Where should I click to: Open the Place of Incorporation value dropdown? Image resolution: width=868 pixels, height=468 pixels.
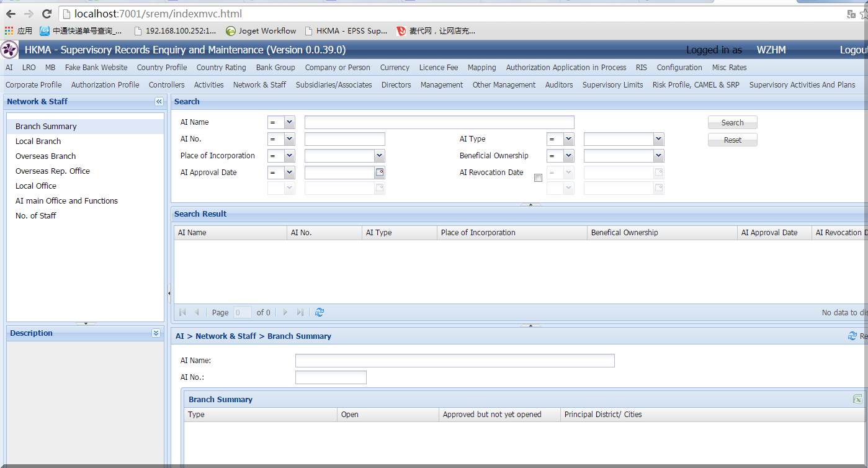click(379, 156)
